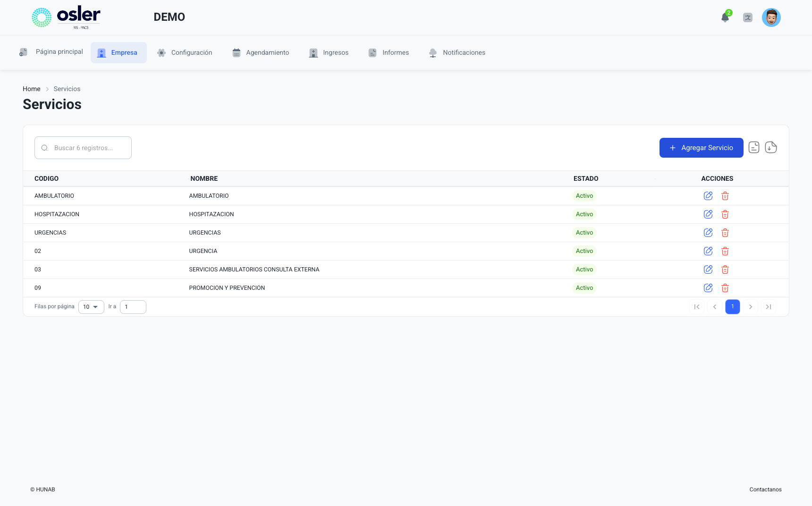This screenshot has width=812, height=506.
Task: Delete the URGENCIAS service row
Action: point(725,233)
